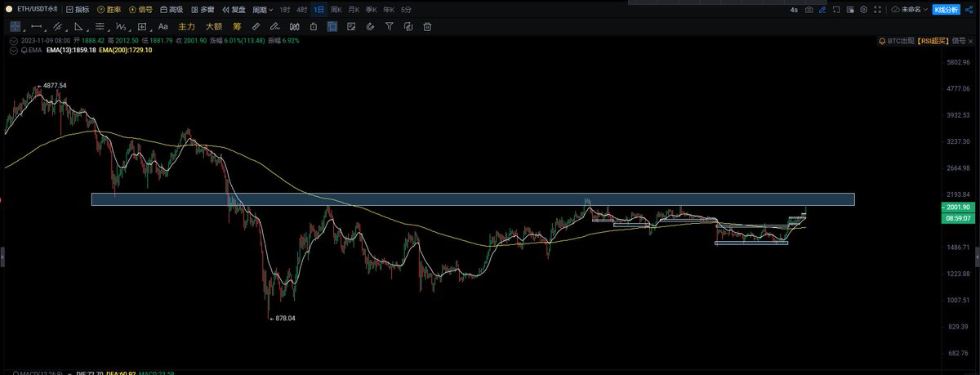The height and width of the screenshot is (375, 980).
Task: Enter fullscreen chart mode
Action: 877,10
